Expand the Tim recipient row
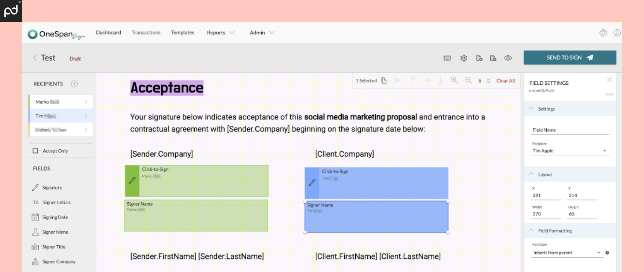 (61, 116)
